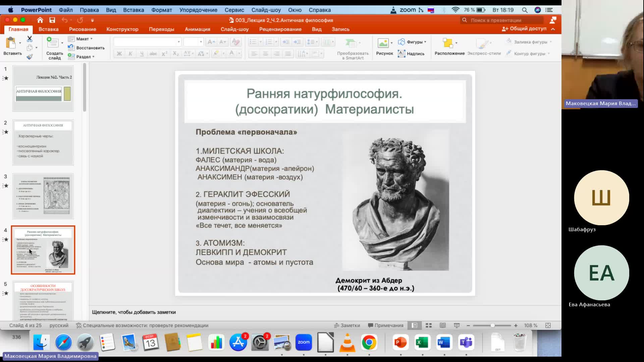Select slide 2 thumbnail АНТИЧНАЯ ФИЛОСОФИЯ
Viewport: 644px width, 362px height.
(x=43, y=142)
